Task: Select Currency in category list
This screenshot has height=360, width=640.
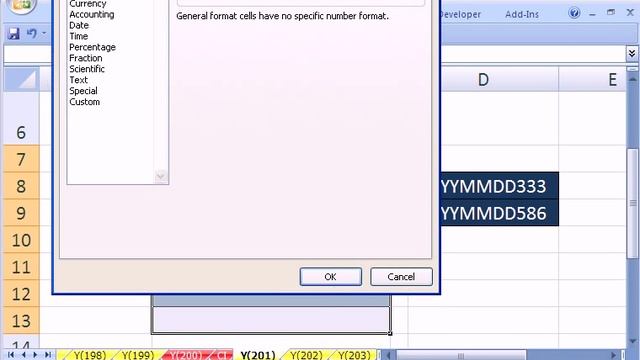Action: click(88, 4)
